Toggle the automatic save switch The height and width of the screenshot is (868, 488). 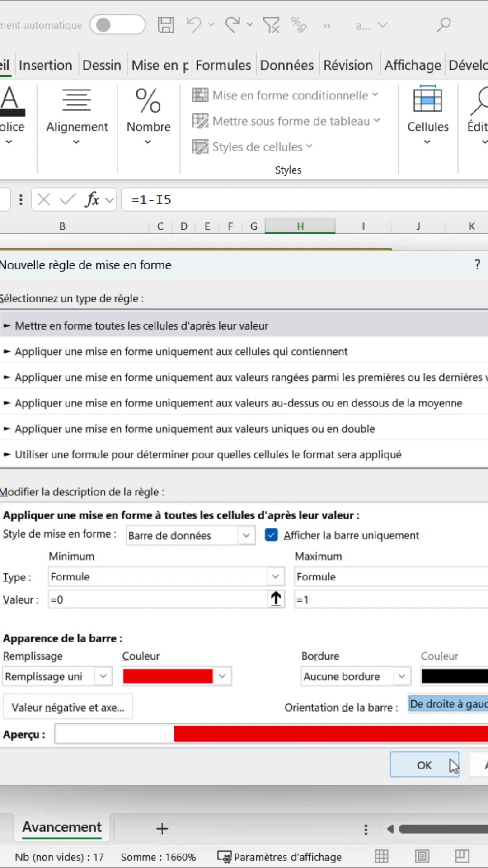[117, 25]
